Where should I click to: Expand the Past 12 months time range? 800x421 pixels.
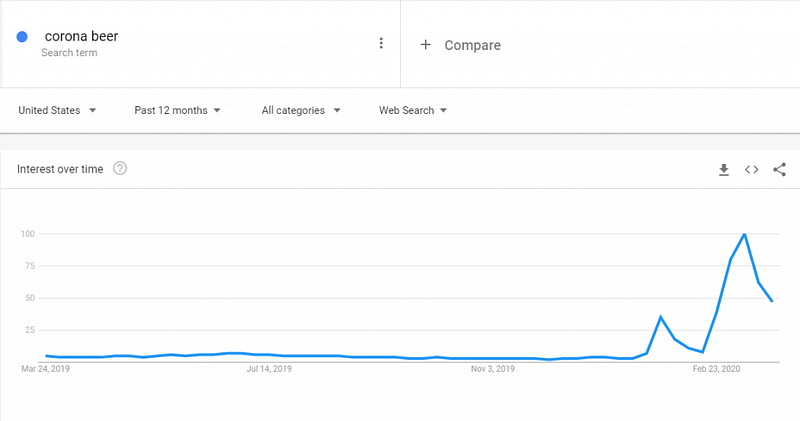click(177, 111)
